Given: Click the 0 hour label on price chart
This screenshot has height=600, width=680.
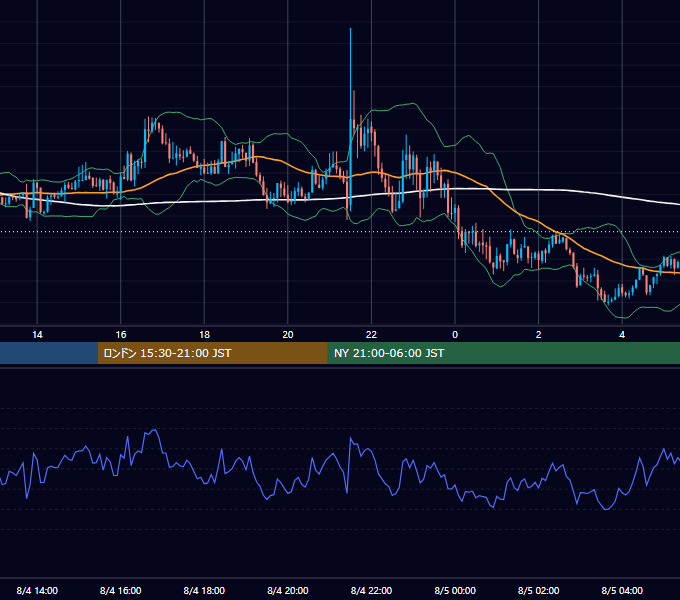Looking at the screenshot, I should point(455,335).
